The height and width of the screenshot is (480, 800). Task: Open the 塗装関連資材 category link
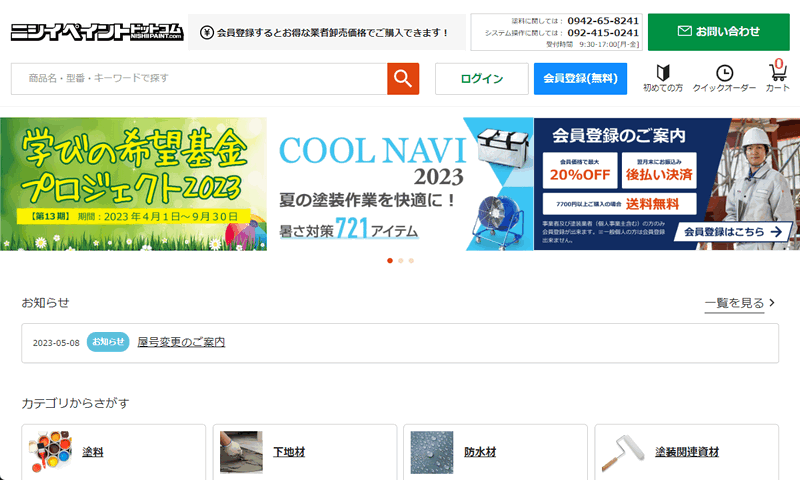point(687,452)
